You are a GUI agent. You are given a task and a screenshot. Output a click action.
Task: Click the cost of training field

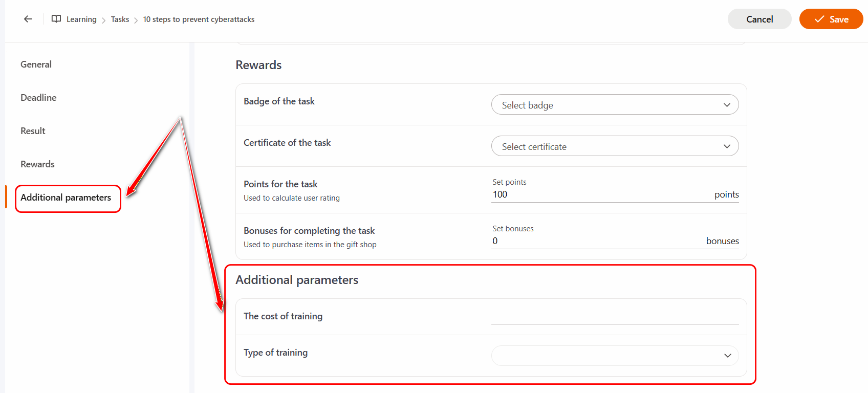pos(614,316)
